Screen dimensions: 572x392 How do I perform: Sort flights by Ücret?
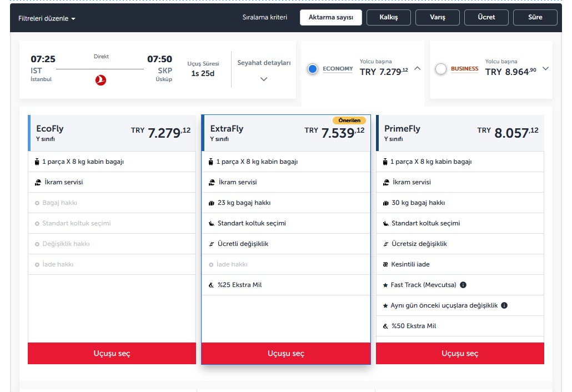[486, 17]
